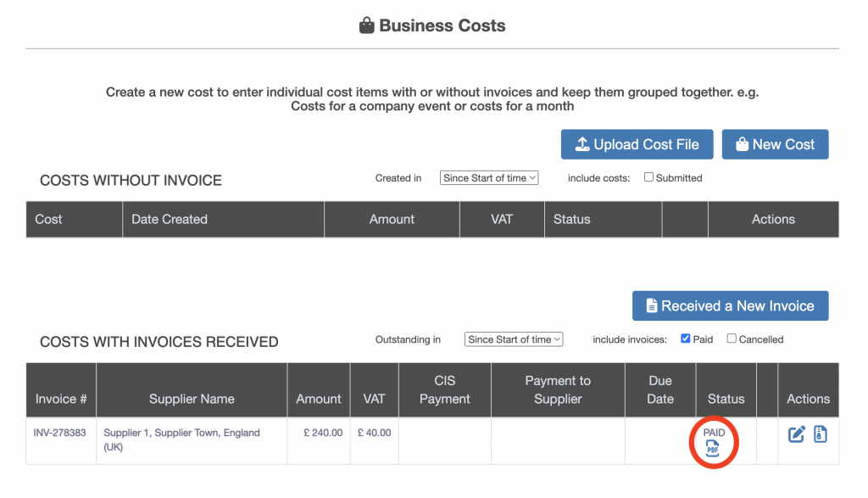Enable the Submitted costs checkbox
Image resolution: width=868 pixels, height=498 pixels.
648,177
